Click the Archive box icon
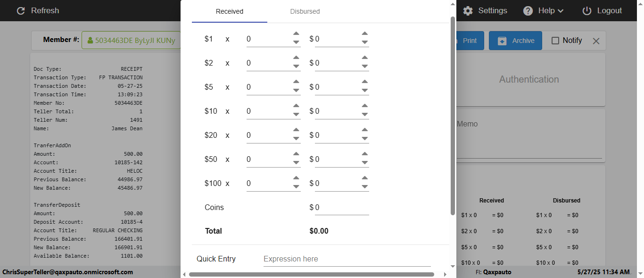This screenshot has width=644, height=278. point(502,41)
